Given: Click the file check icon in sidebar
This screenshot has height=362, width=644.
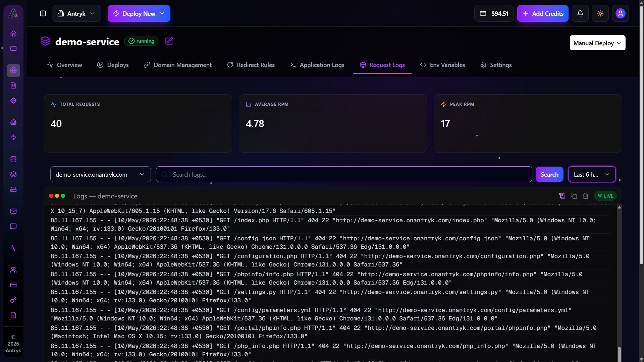Looking at the screenshot, I should (x=13, y=315).
